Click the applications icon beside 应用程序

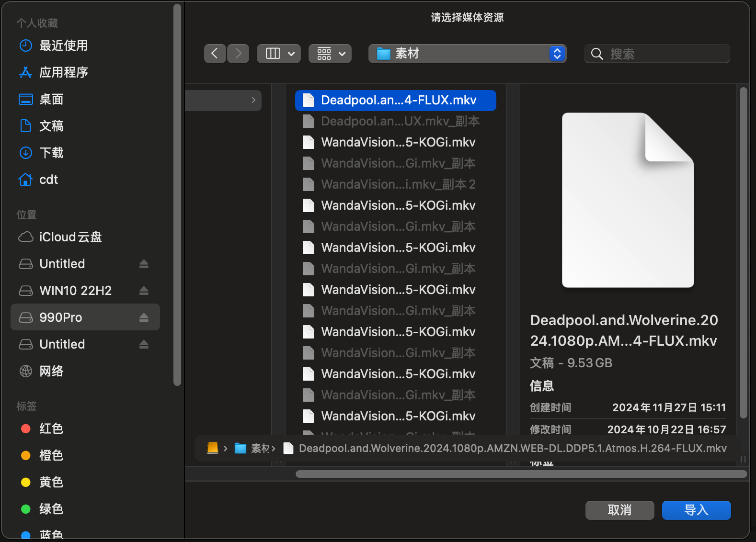coord(25,72)
